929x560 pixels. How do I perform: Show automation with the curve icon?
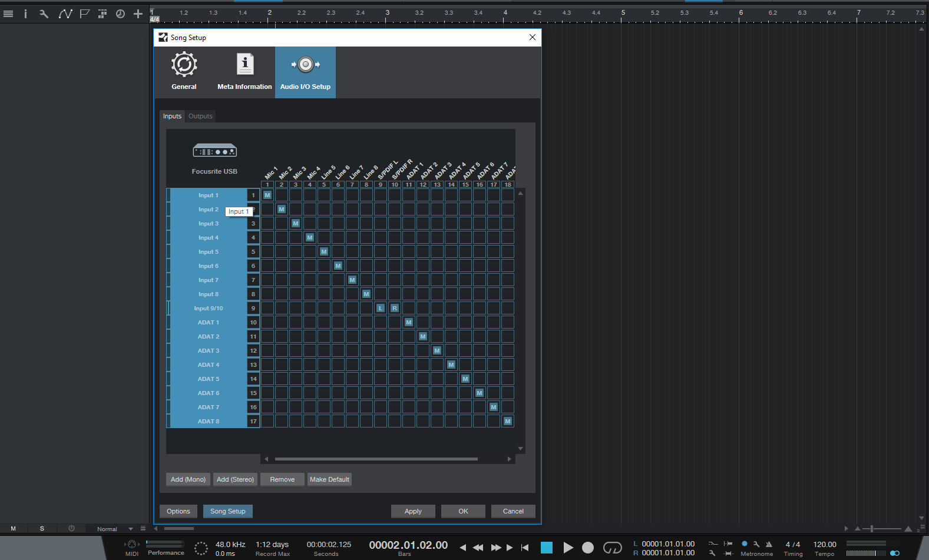[x=65, y=14]
